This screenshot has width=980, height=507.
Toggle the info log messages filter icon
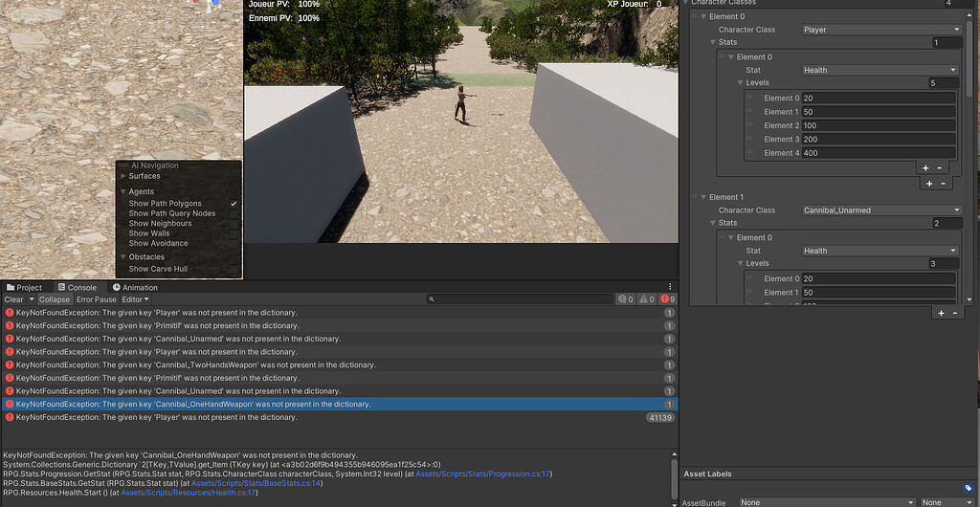623,299
